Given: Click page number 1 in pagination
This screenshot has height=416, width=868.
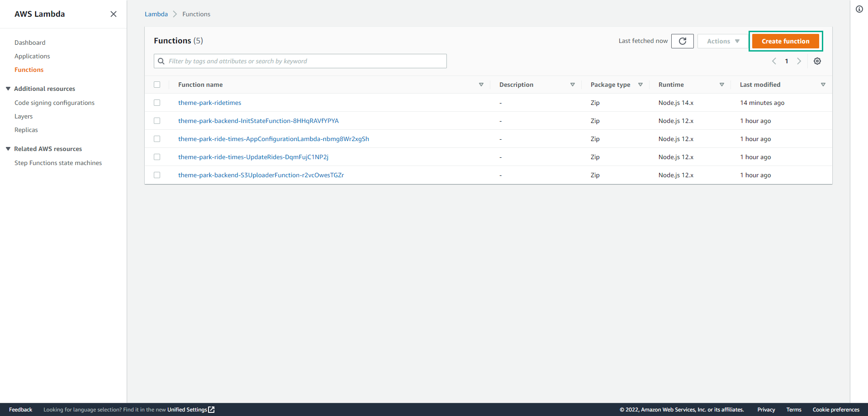Looking at the screenshot, I should tap(787, 61).
